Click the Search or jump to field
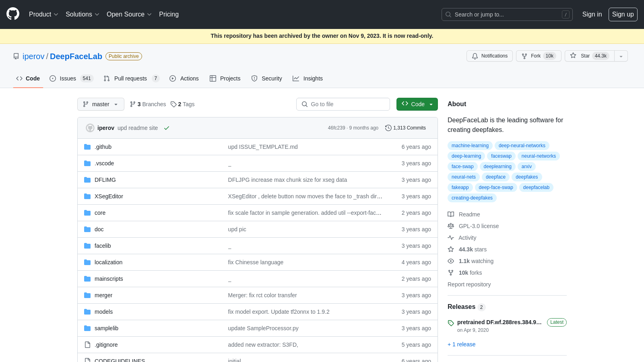The image size is (644, 362). 507,14
